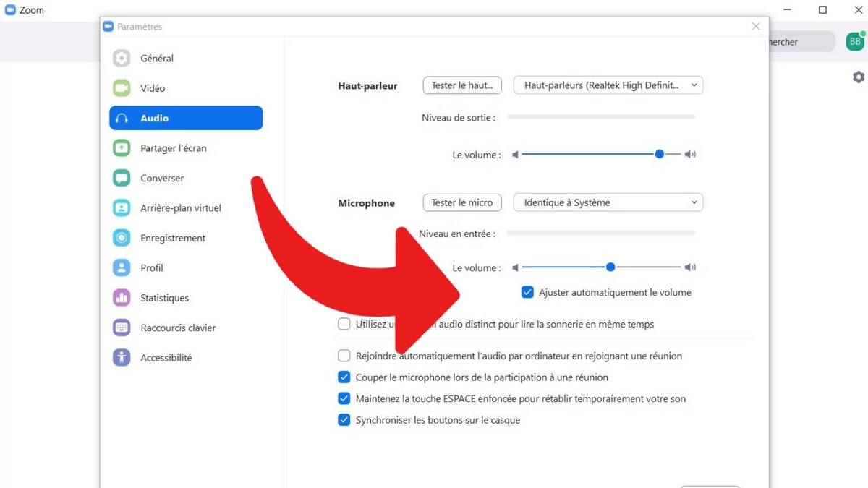
Task: Click the Niveau en entrée level bar
Action: click(x=601, y=233)
